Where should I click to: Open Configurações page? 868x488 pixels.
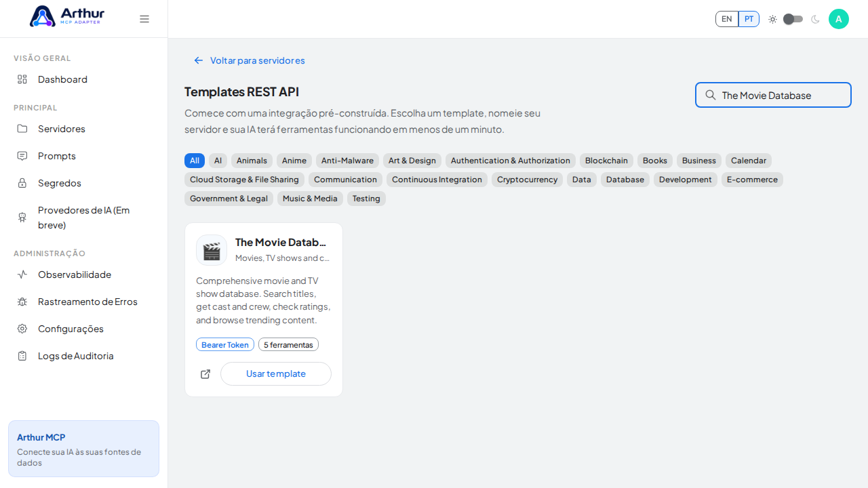coord(83,329)
